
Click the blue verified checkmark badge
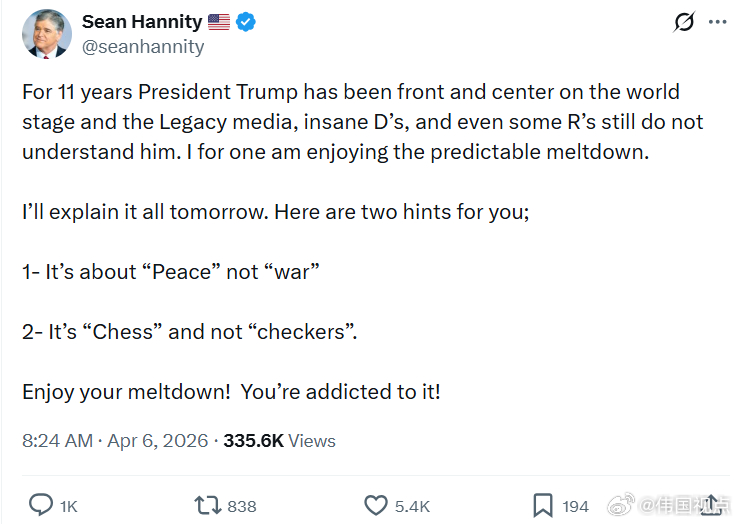pyautogui.click(x=245, y=22)
